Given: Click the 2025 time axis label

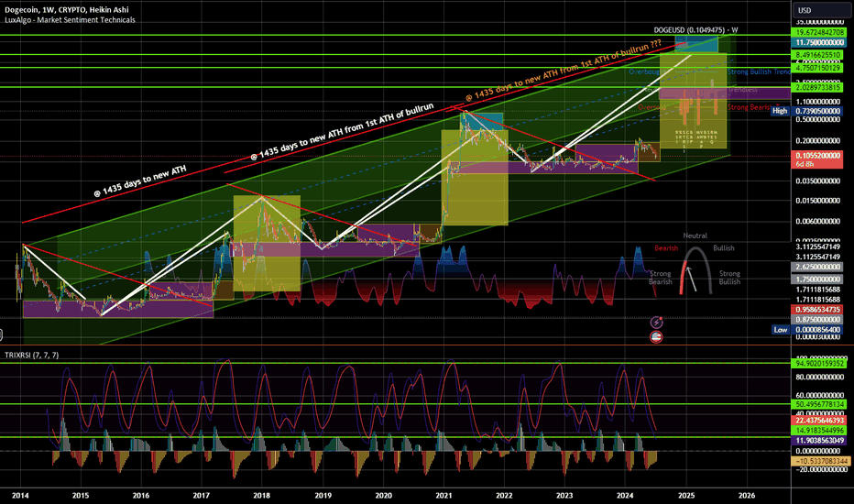Looking at the screenshot, I should (x=686, y=495).
